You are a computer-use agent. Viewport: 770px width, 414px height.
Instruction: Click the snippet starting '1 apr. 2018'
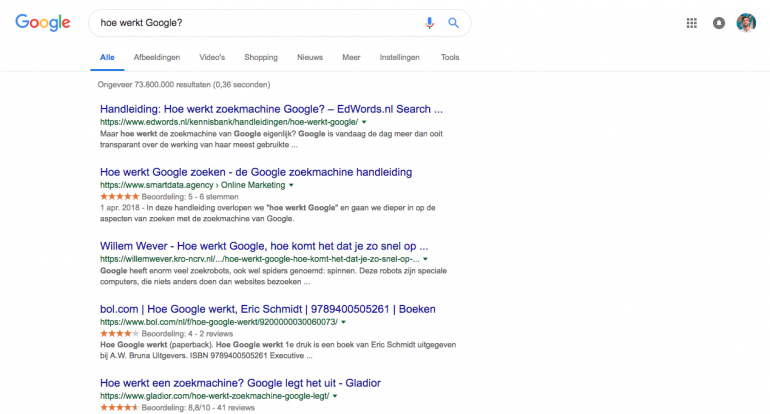click(268, 213)
